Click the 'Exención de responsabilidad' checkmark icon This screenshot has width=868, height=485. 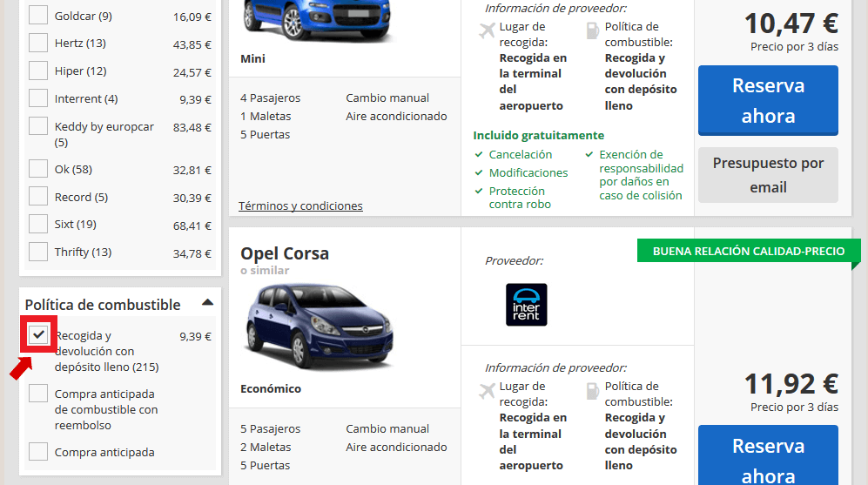[x=589, y=154]
